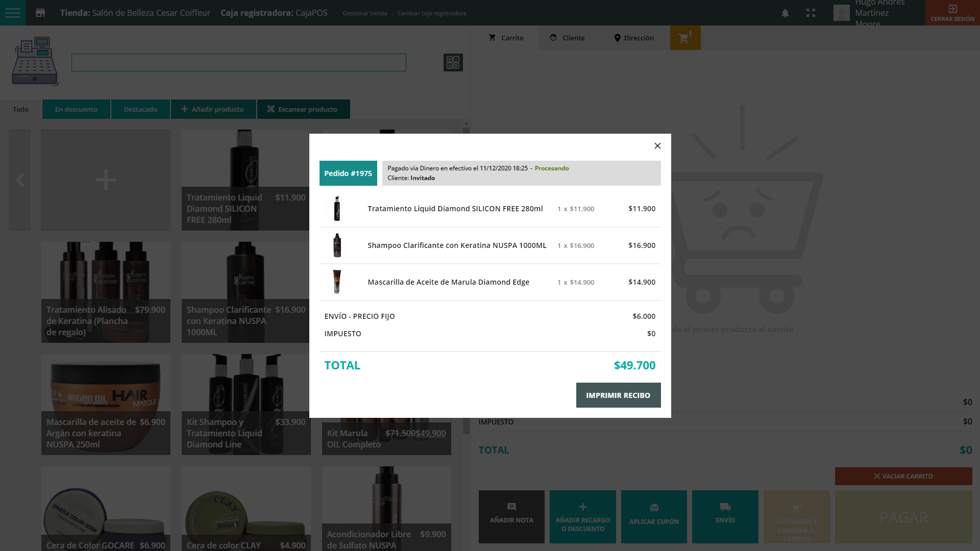
Task: Follow Cambiar caja registradora link
Action: click(x=432, y=13)
